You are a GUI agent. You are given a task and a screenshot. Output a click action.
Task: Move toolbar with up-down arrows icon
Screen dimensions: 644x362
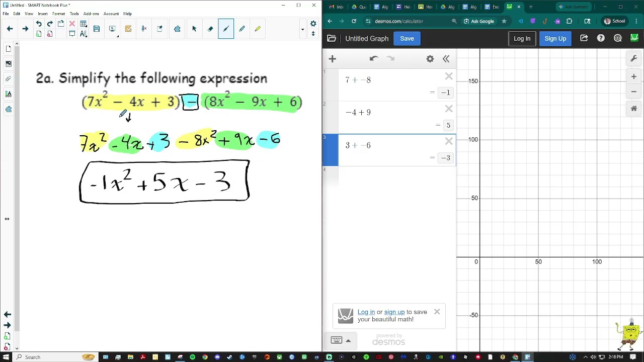point(313,34)
